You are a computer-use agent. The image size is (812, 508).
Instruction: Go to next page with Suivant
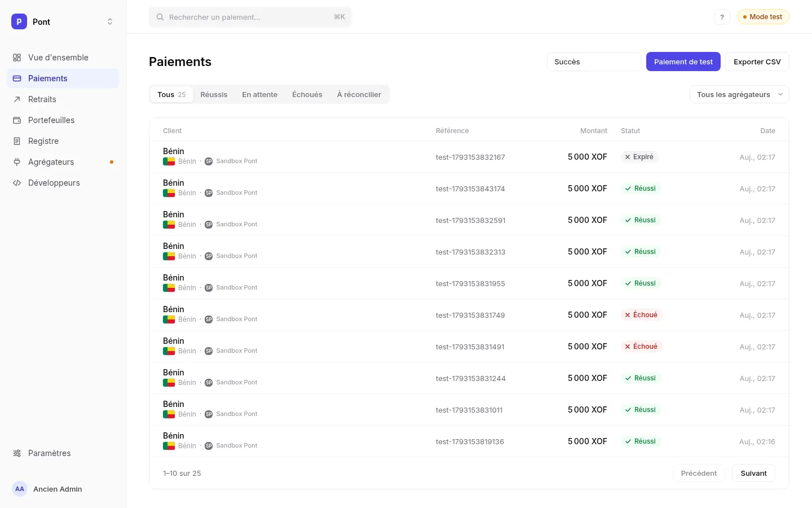[x=753, y=473]
